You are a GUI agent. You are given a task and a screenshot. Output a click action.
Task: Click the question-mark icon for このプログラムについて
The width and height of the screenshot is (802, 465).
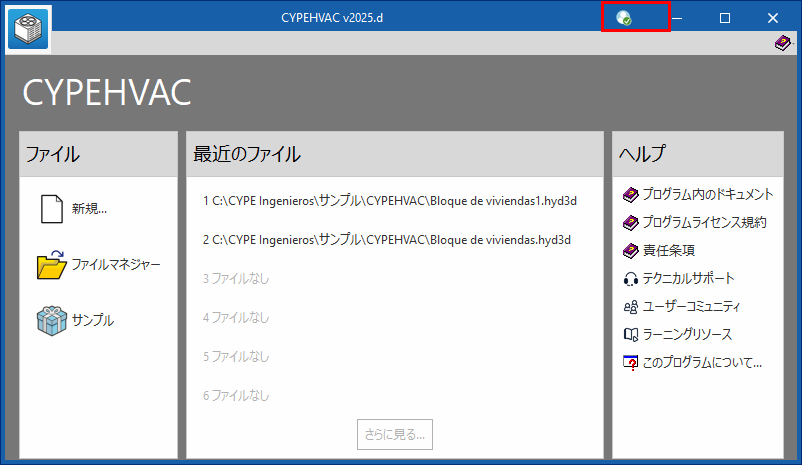pyautogui.click(x=631, y=363)
